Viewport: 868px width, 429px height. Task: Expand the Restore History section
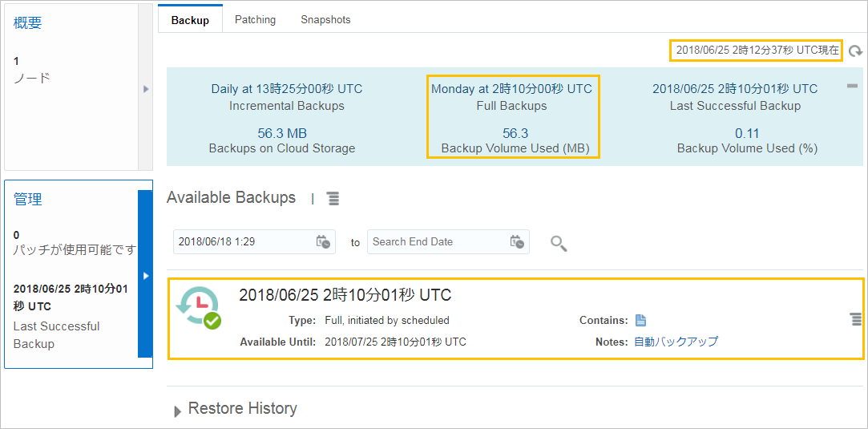click(x=178, y=411)
